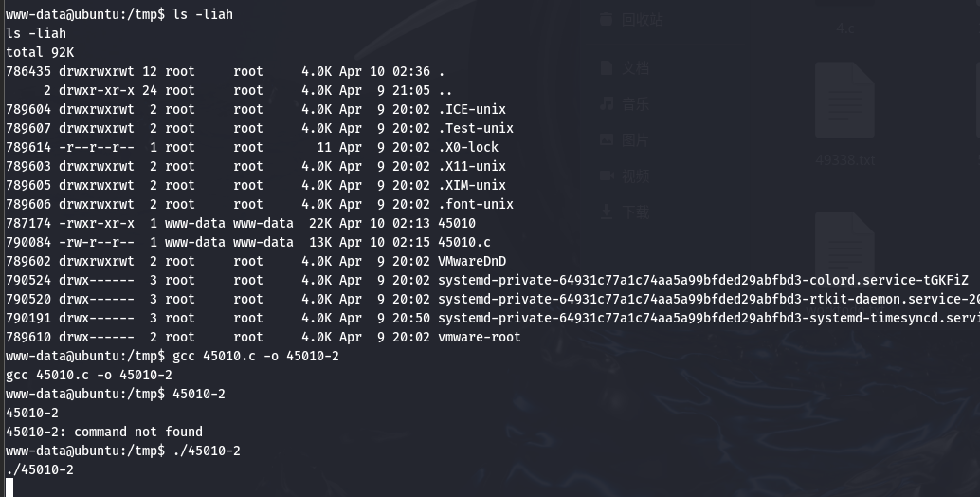Click the "command not found" error line
980x497 pixels.
coord(104,432)
